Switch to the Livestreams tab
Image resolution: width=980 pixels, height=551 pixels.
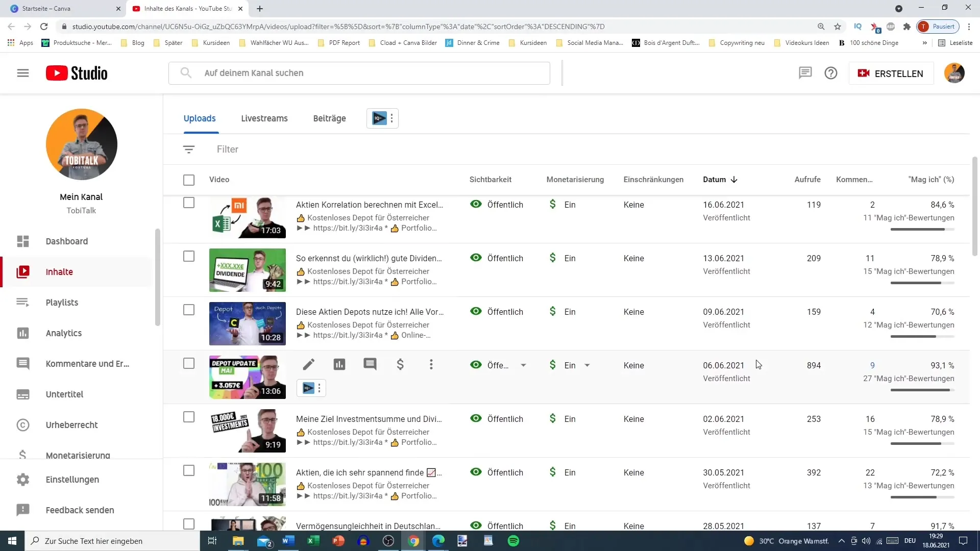click(x=264, y=118)
